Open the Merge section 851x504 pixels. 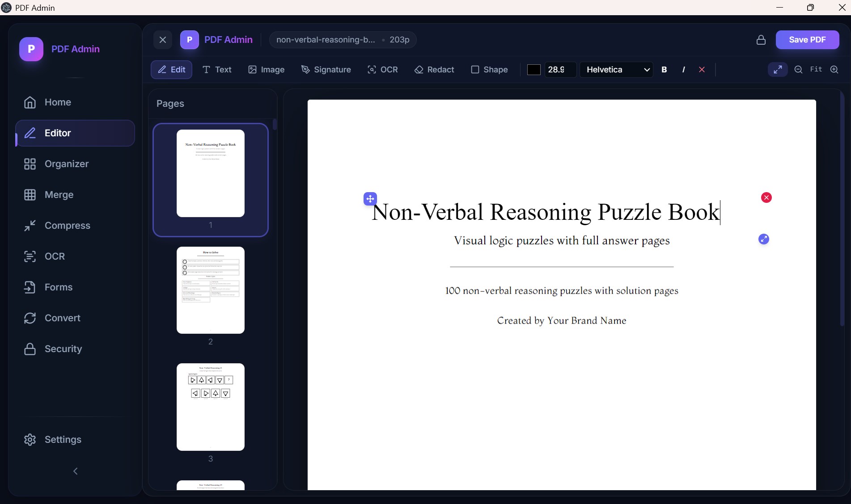[75, 195]
